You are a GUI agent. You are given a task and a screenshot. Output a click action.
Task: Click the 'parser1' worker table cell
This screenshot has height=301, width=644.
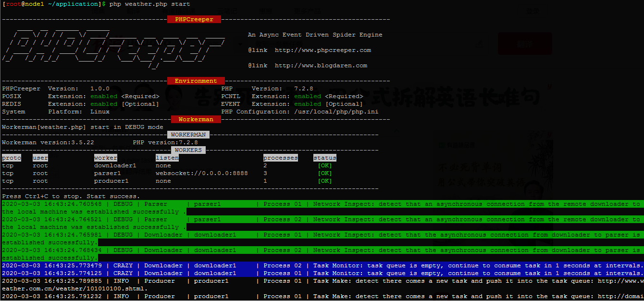pyautogui.click(x=108, y=173)
